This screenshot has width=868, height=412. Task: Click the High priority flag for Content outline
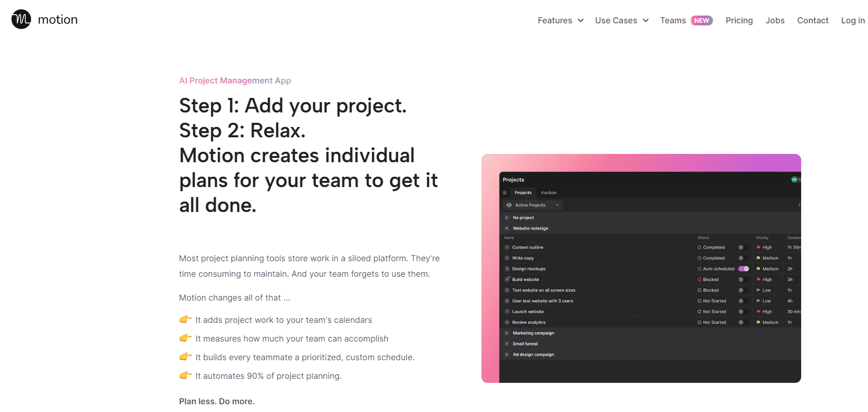coord(758,248)
